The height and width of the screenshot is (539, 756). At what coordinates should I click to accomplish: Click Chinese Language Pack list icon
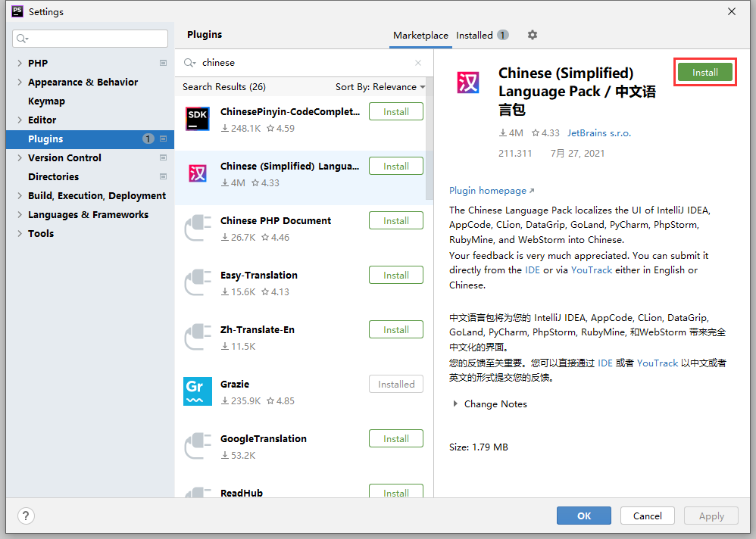pos(198,173)
